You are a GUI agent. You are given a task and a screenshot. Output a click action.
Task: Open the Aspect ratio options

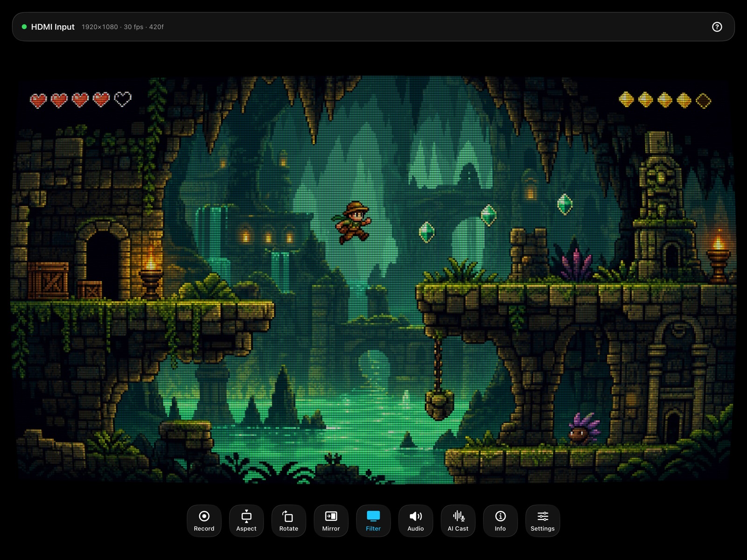point(247,521)
